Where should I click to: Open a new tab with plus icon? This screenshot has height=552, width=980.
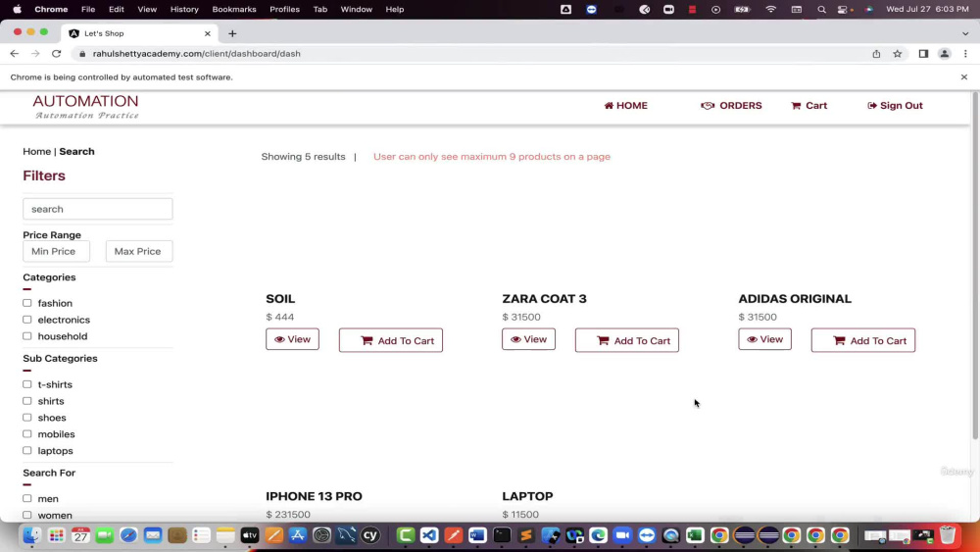[232, 33]
